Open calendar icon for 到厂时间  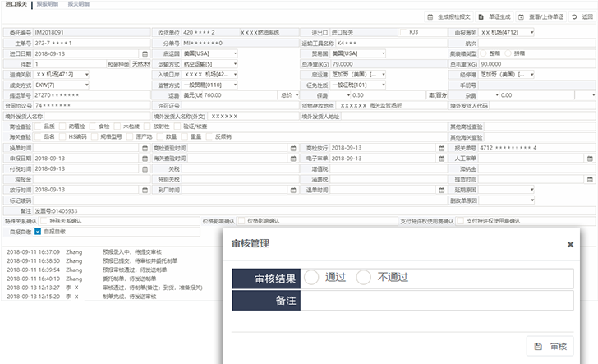[293, 190]
